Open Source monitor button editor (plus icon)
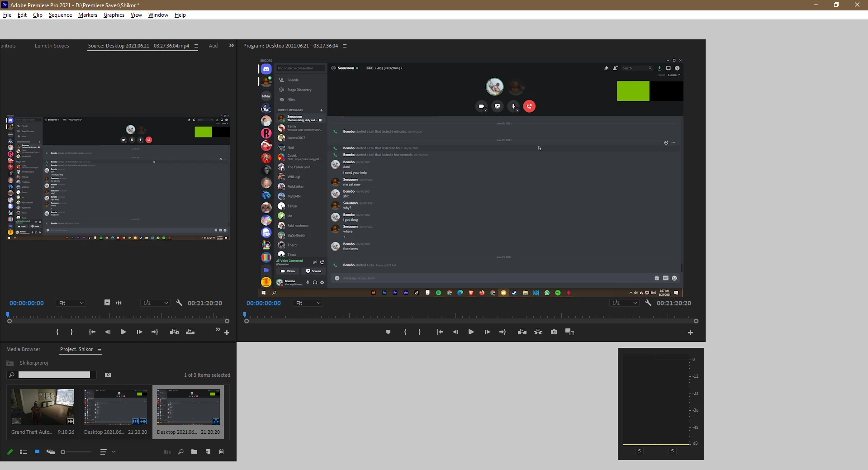 click(x=227, y=333)
